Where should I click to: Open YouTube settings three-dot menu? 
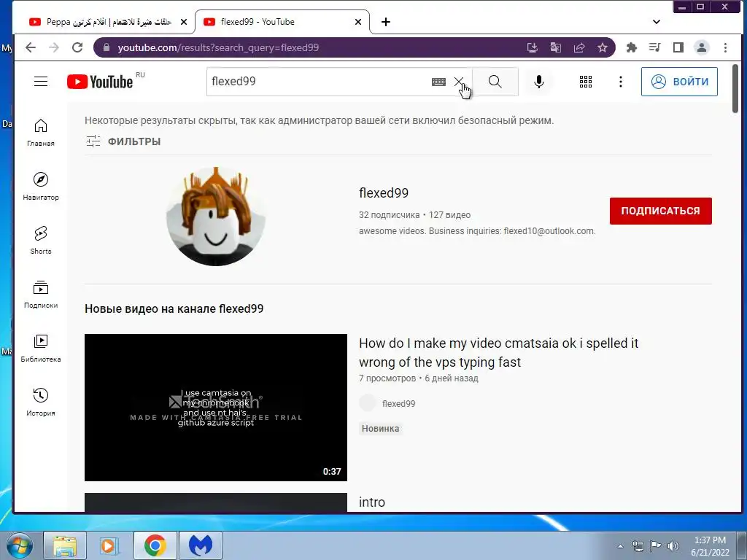click(620, 82)
